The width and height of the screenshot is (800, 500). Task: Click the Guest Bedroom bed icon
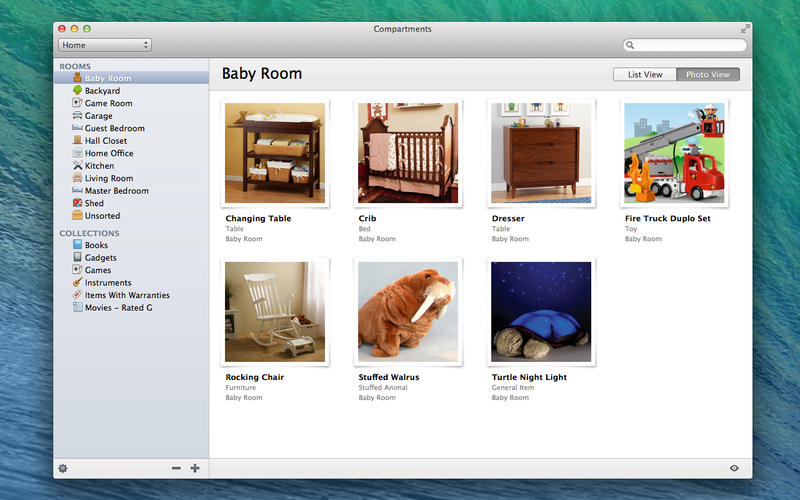78,128
